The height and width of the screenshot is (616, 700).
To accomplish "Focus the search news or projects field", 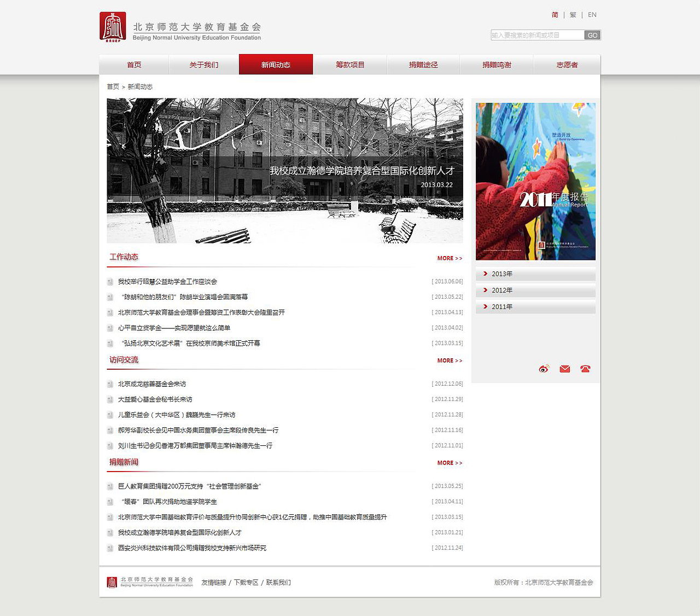I will coord(538,35).
